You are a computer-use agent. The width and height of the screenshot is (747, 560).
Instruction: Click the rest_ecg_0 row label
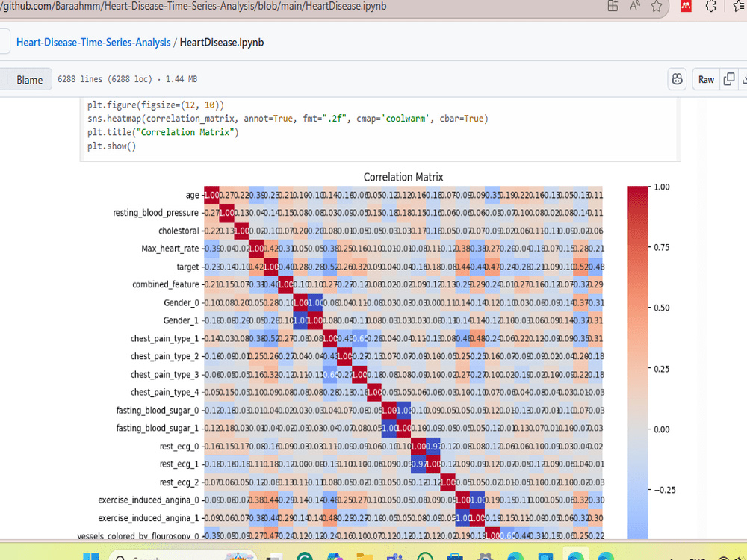click(x=179, y=447)
